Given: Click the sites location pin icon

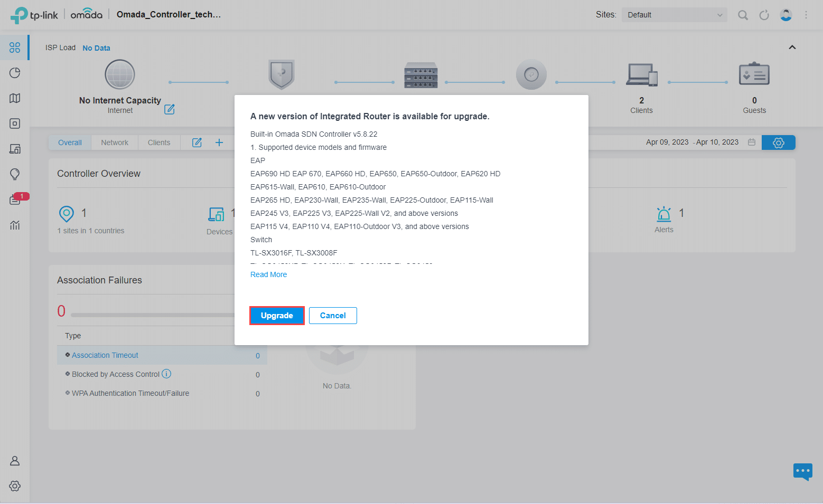Looking at the screenshot, I should 67,214.
